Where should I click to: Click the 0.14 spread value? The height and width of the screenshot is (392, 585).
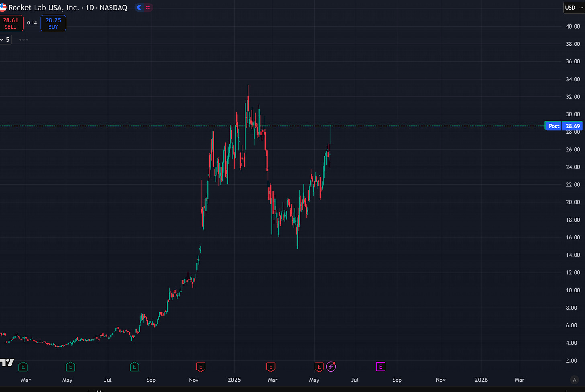coord(32,23)
